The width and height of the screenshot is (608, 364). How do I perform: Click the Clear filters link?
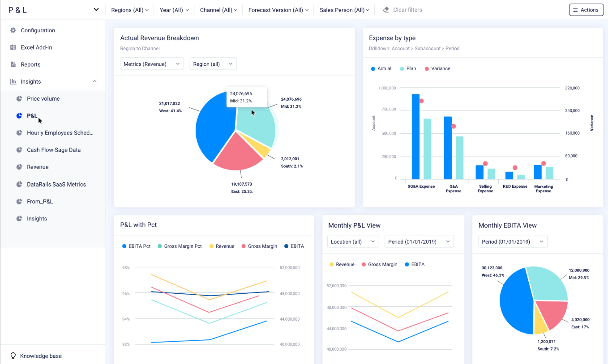tap(407, 9)
